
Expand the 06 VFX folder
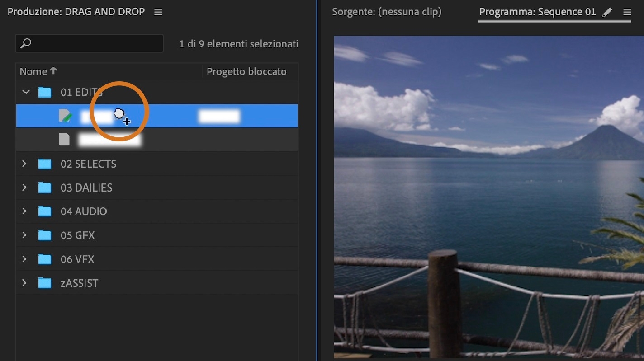(24, 259)
